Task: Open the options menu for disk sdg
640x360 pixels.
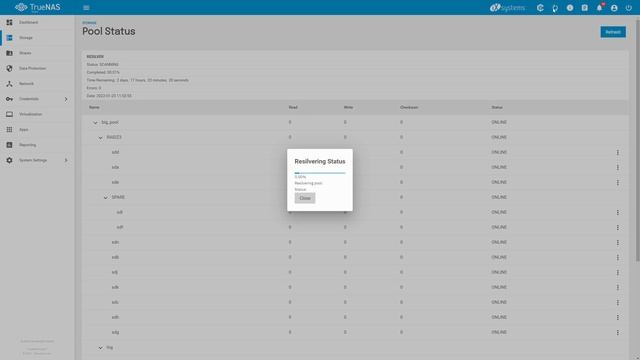Action: 618,332
